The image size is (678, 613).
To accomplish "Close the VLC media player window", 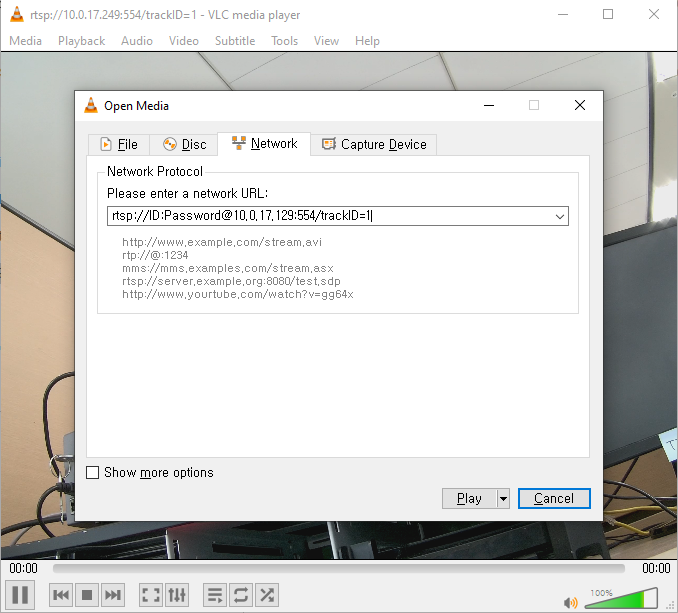I will 654,14.
